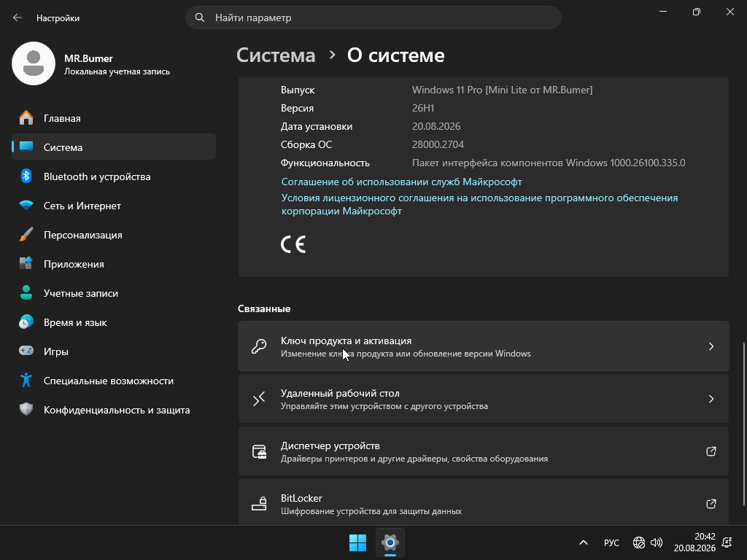Click the Учетные записи person icon
This screenshot has height=560, width=747.
click(x=26, y=292)
